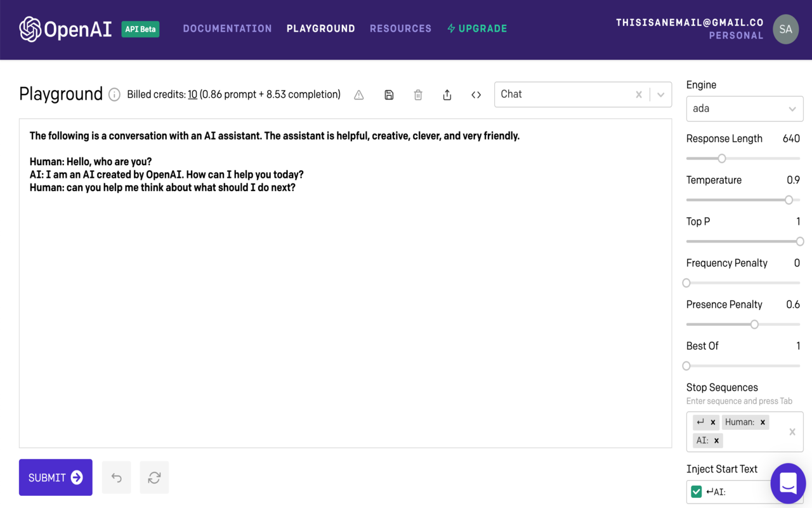Click the OpenAI logo
Screen dimensions: 812x508
click(65, 29)
